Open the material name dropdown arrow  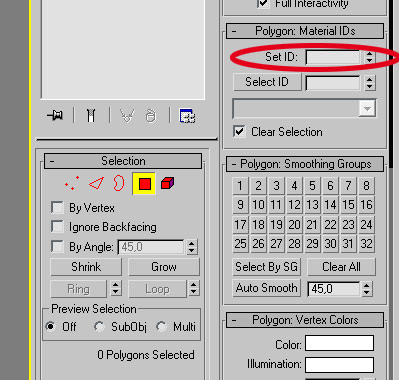[367, 108]
